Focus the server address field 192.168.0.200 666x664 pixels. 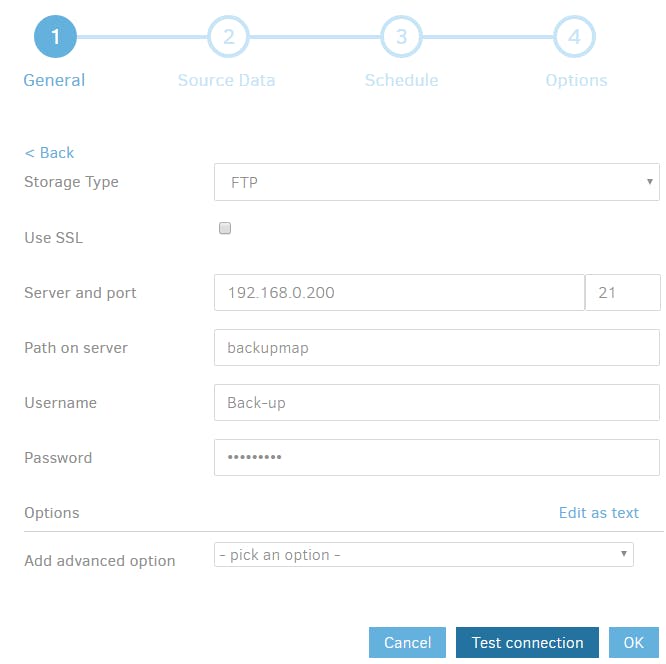point(399,292)
